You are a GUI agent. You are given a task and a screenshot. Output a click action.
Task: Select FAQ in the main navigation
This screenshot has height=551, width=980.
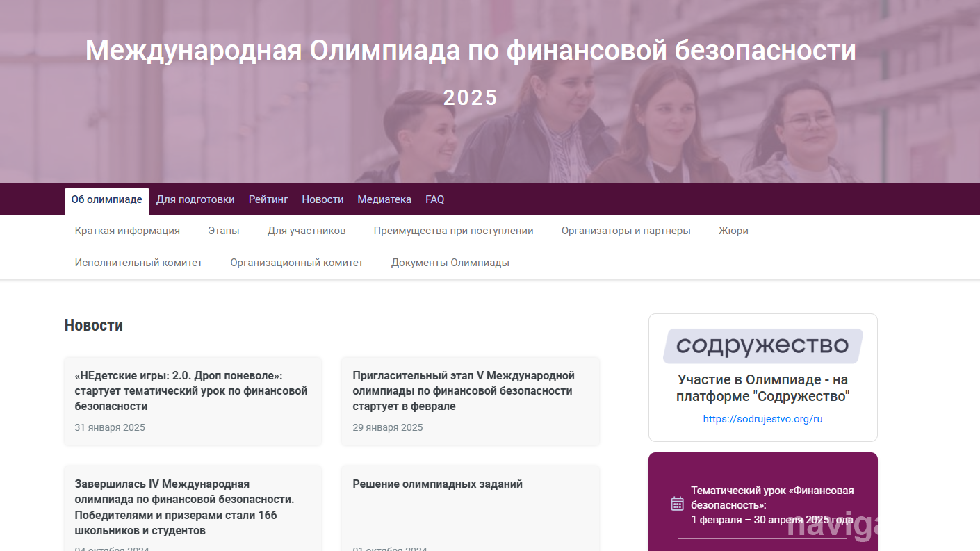434,200
